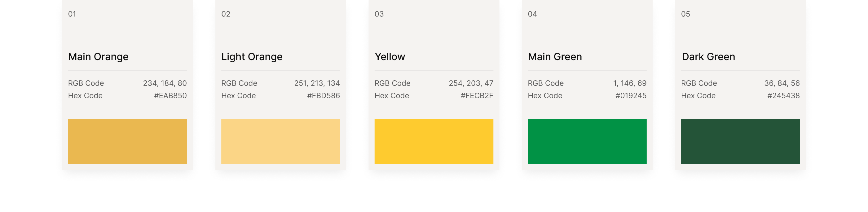This screenshot has width=868, height=212.
Task: Click hex code #FBD586
Action: [323, 96]
